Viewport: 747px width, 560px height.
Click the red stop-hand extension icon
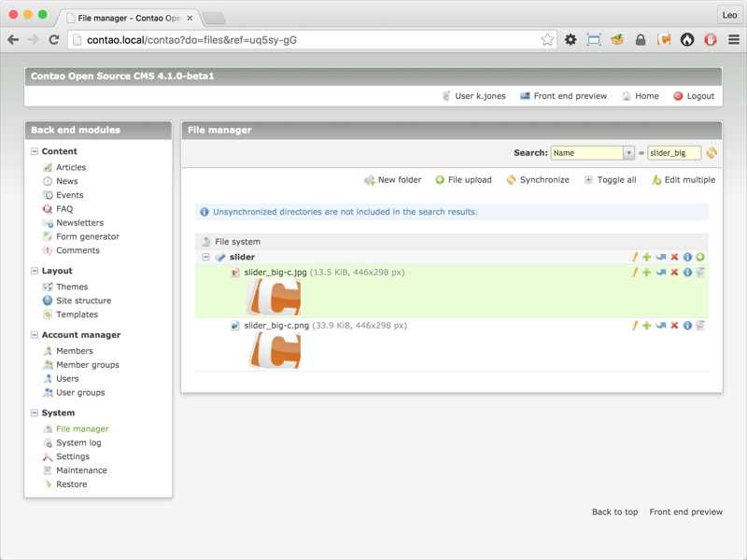[x=711, y=39]
